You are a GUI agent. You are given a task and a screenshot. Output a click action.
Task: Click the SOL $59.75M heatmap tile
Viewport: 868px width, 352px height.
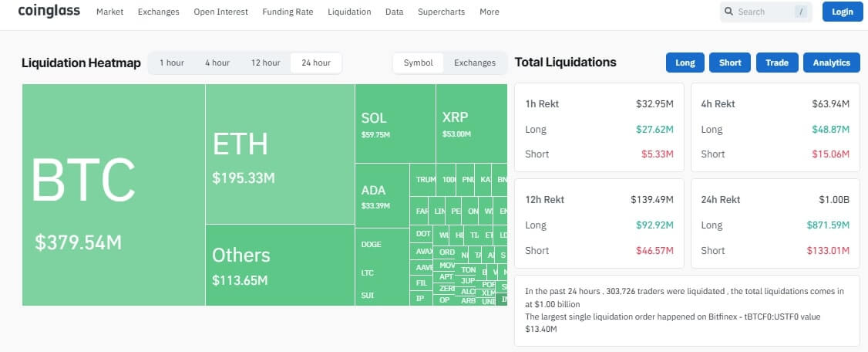395,124
